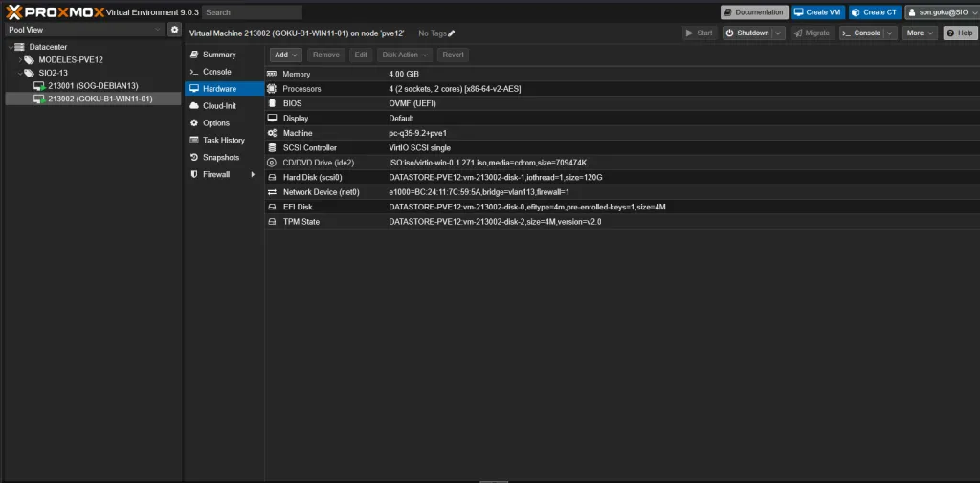The height and width of the screenshot is (483, 980).
Task: Switch to the Snapshots tab
Action: pyautogui.click(x=220, y=158)
